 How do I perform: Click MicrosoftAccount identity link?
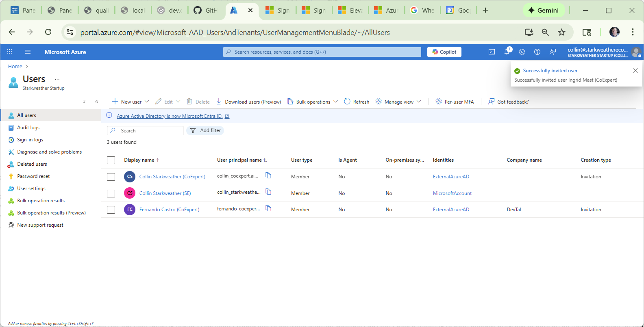pyautogui.click(x=452, y=193)
